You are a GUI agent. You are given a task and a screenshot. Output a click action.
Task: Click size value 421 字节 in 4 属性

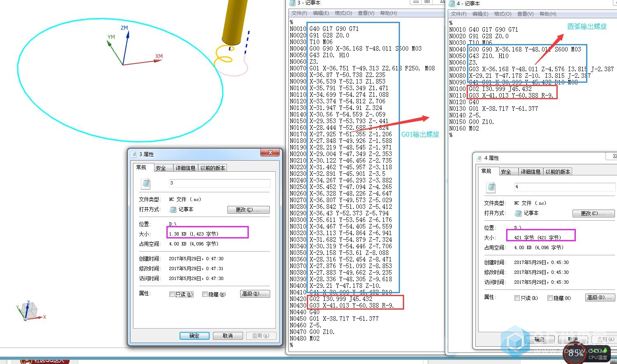(538, 238)
